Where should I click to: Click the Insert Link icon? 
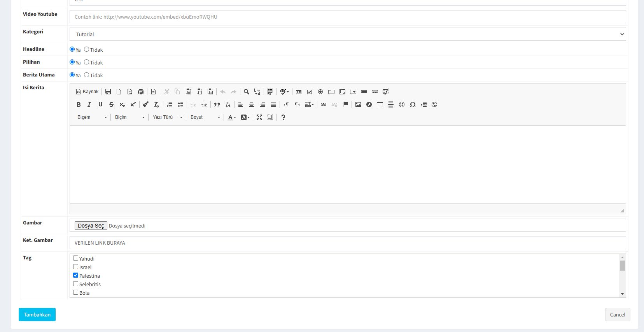(x=324, y=104)
